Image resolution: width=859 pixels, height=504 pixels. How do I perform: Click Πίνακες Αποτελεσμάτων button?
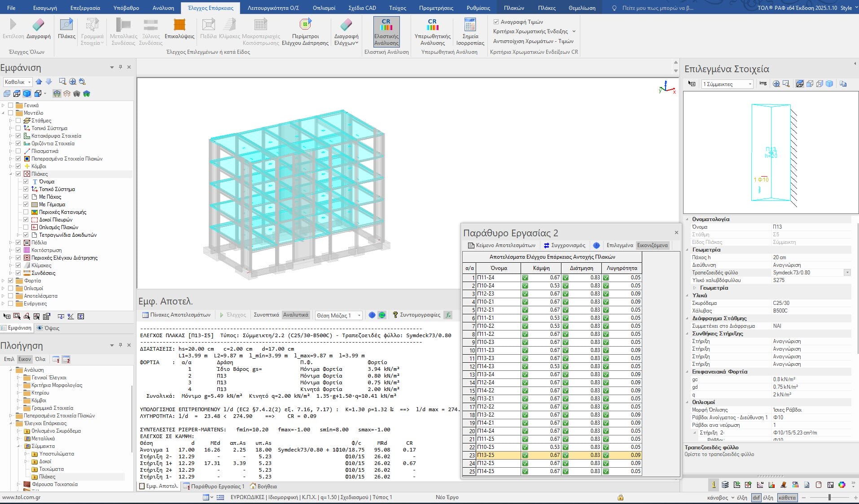coord(176,315)
